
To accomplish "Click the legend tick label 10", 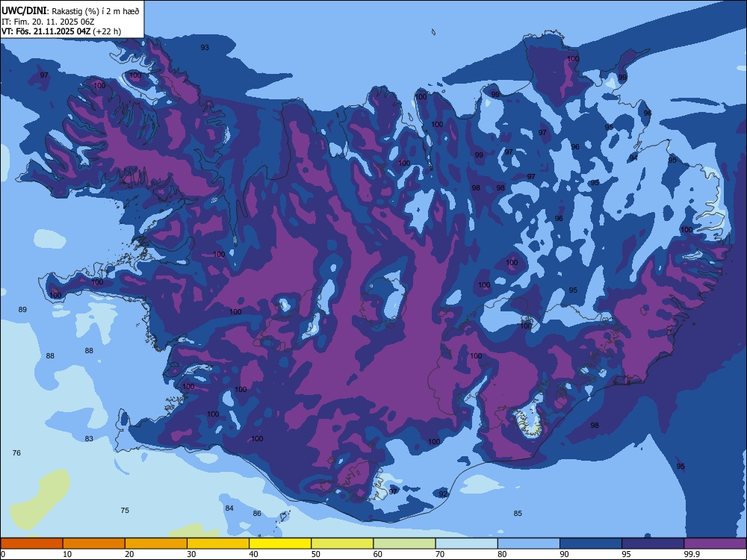I will coord(67,554).
